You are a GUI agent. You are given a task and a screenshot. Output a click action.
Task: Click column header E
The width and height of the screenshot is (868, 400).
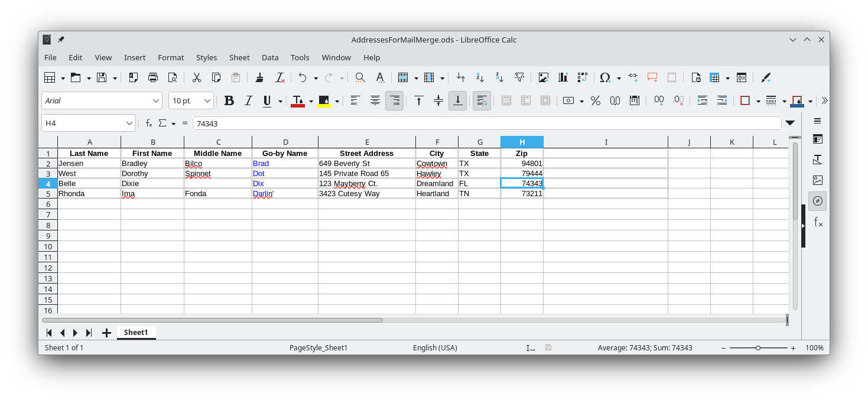pos(366,142)
